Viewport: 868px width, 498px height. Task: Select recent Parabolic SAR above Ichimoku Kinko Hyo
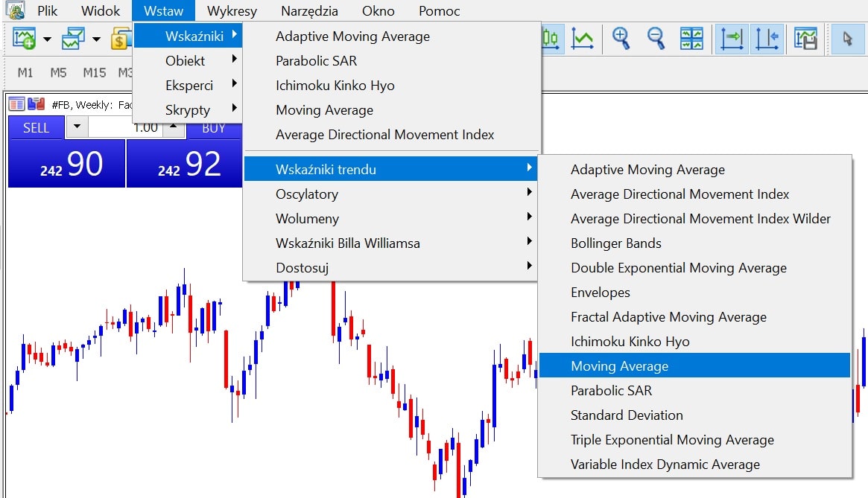[391, 61]
